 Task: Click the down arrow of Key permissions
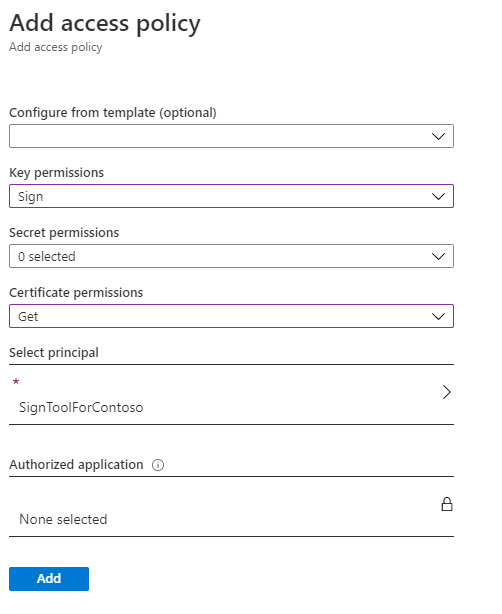[438, 196]
